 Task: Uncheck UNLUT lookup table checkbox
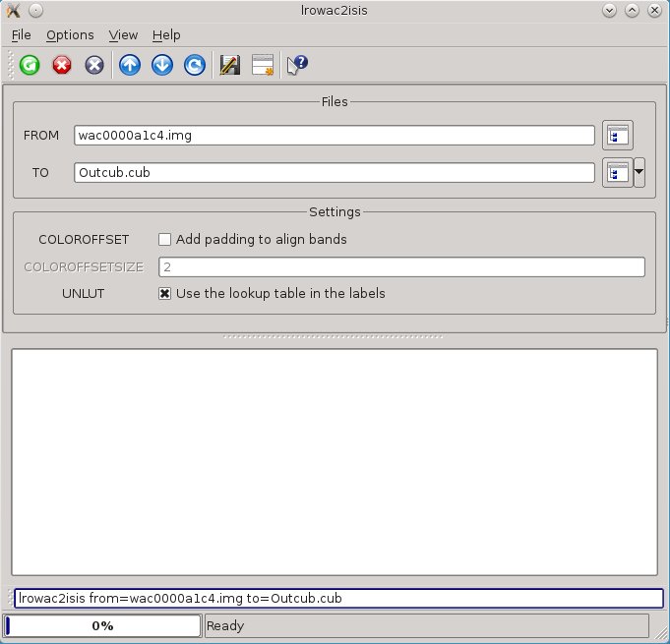pos(165,293)
